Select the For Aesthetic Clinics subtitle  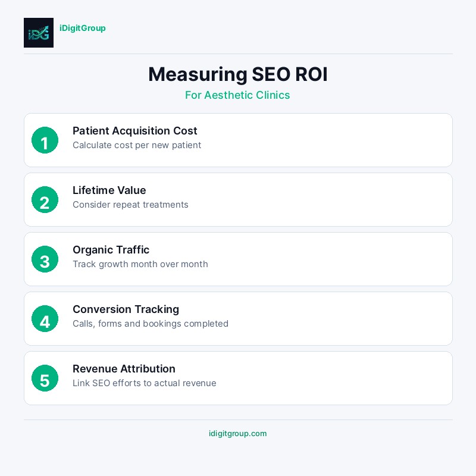pyautogui.click(x=238, y=95)
